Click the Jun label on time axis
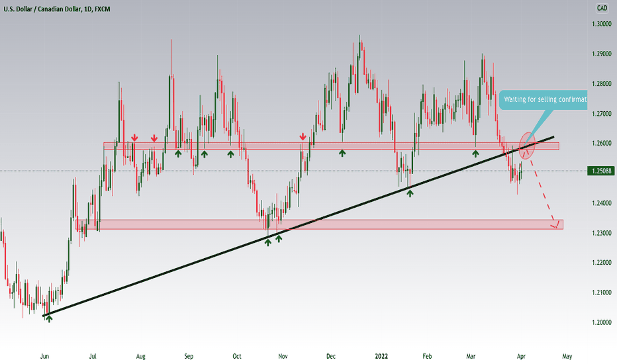 pos(44,356)
